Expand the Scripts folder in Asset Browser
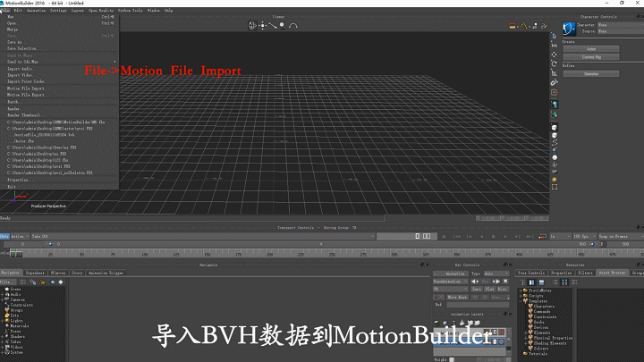644x362 pixels. (521, 296)
